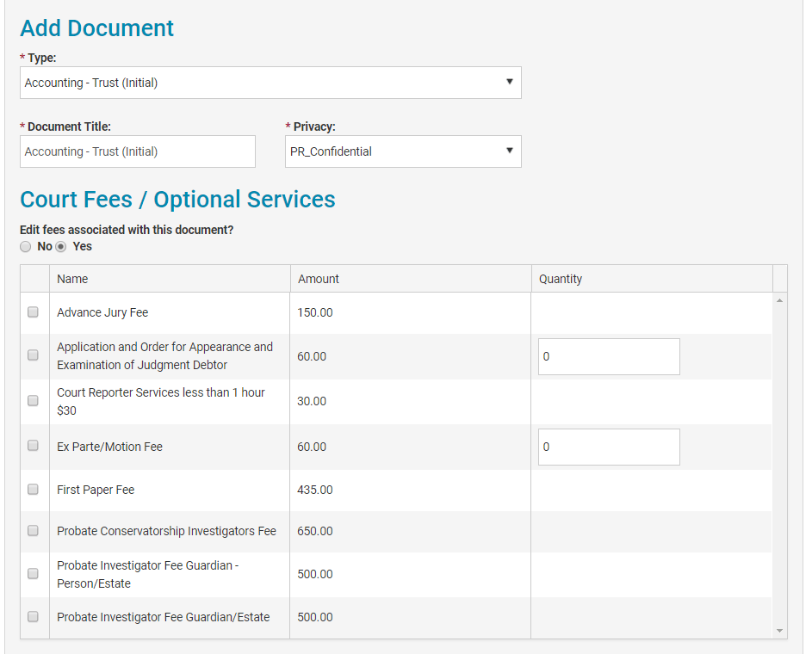812x654 pixels.
Task: Check the Advance Jury Fee checkbox
Action: pyautogui.click(x=34, y=312)
